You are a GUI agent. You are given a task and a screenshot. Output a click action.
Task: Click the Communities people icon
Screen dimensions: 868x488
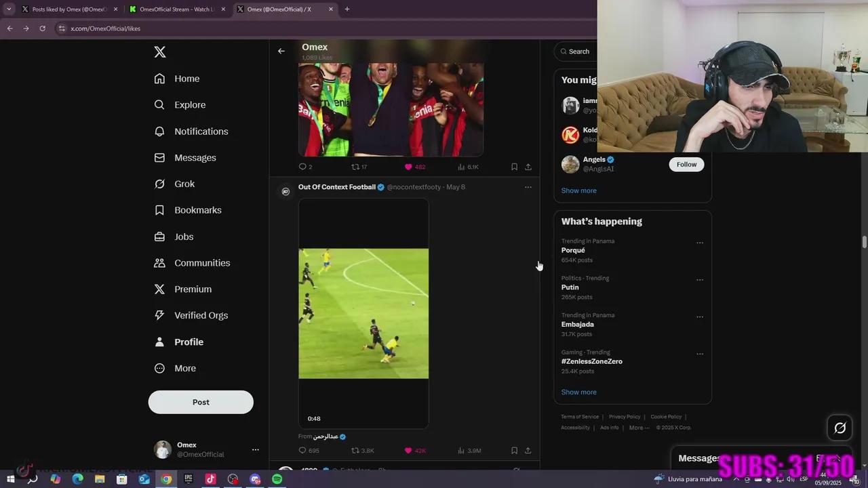[x=159, y=263]
